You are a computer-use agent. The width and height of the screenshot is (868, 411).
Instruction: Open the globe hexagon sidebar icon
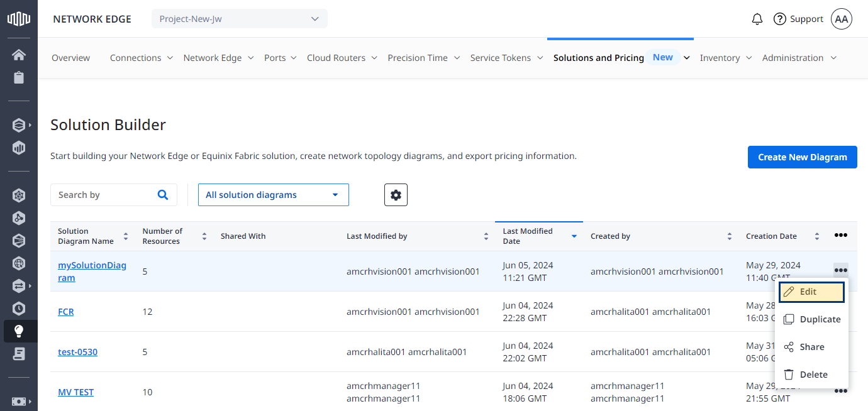tap(19, 263)
